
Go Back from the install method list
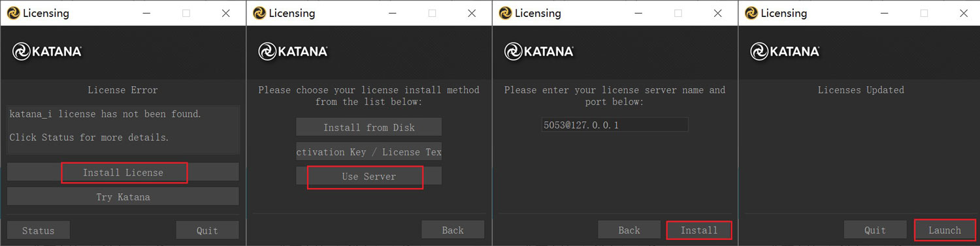click(453, 230)
